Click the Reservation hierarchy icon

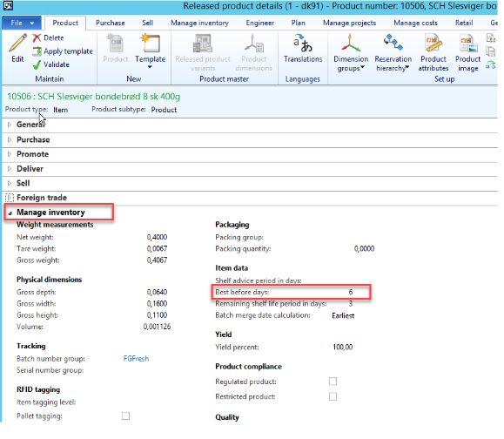click(x=393, y=43)
